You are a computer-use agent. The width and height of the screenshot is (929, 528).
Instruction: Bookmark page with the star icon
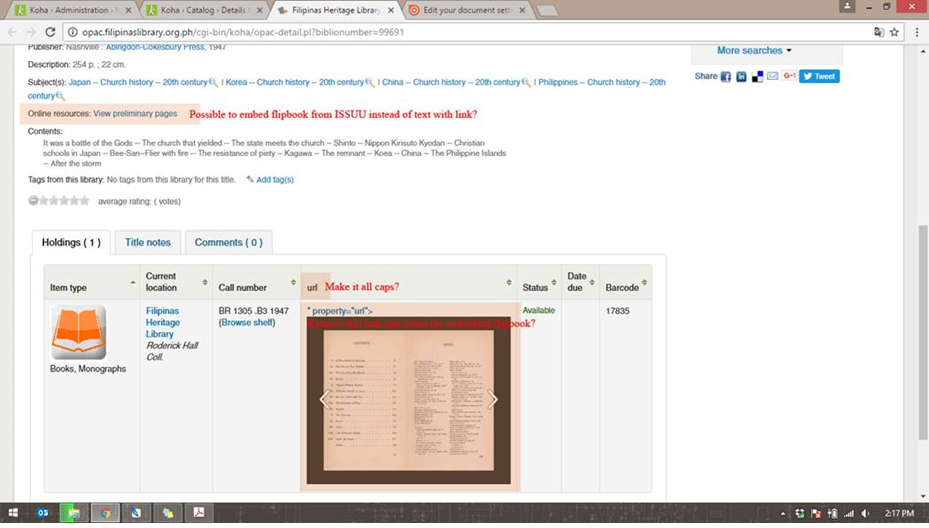click(x=893, y=32)
